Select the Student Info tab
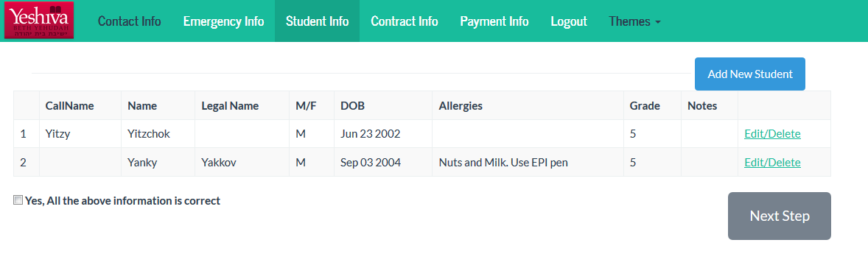Viewport: 868px width, 265px height. 317,21
